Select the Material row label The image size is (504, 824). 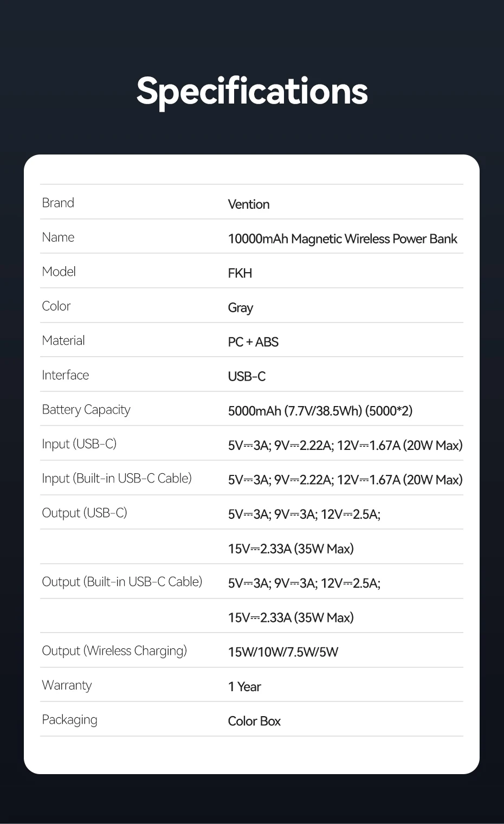tap(63, 340)
